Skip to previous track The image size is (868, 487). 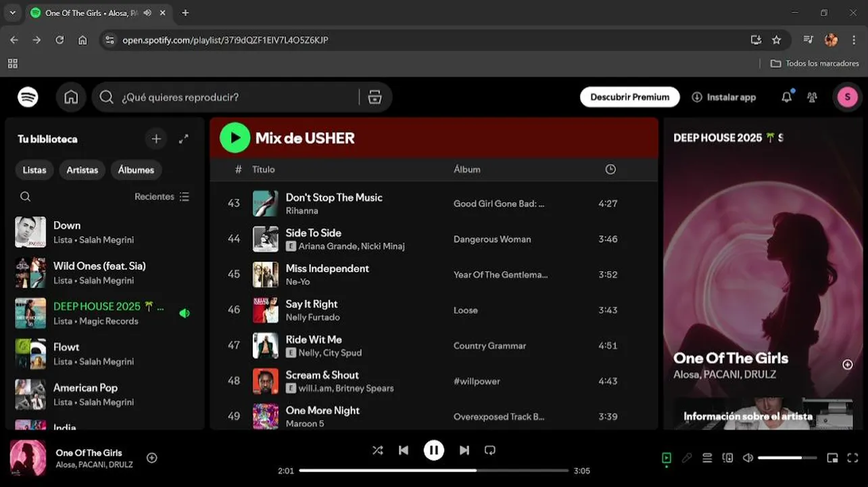pos(404,450)
